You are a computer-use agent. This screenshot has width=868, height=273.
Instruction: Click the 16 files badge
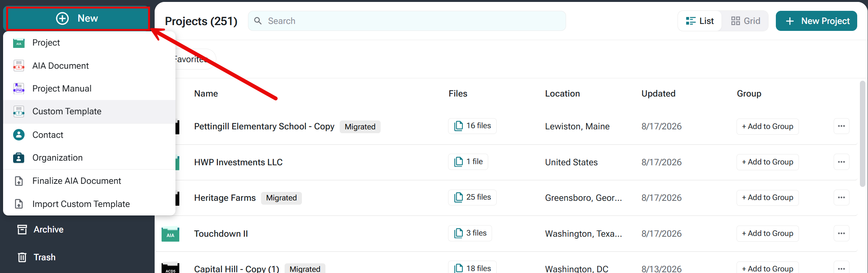point(472,126)
